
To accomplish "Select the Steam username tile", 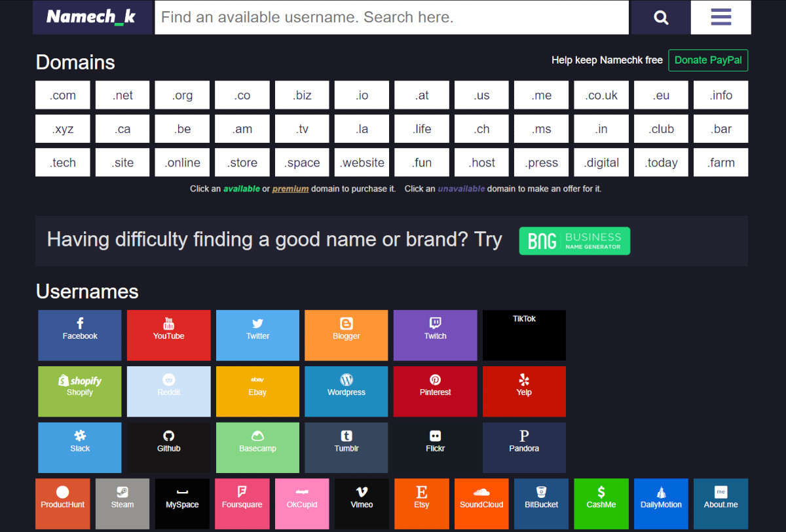I will 122,503.
